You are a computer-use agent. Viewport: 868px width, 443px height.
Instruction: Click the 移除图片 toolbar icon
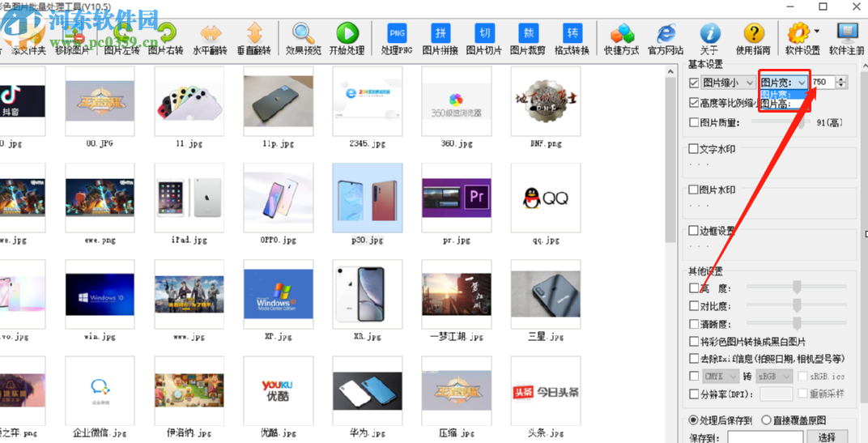tap(72, 40)
